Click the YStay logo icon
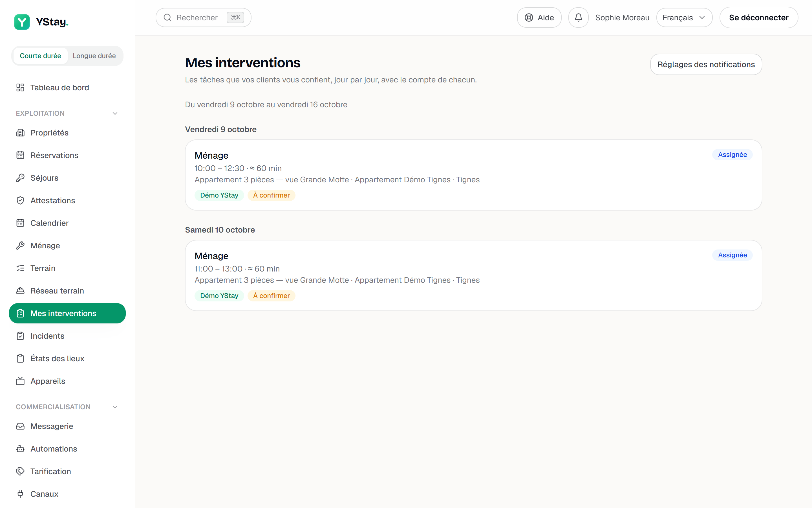The height and width of the screenshot is (508, 812). [x=22, y=22]
